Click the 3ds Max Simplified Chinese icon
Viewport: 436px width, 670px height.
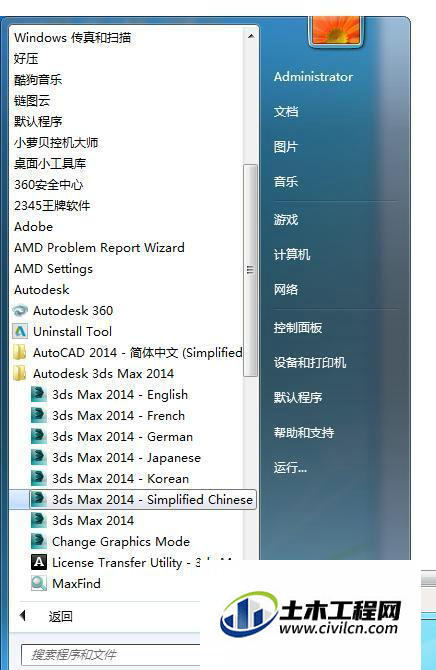pos(38,499)
